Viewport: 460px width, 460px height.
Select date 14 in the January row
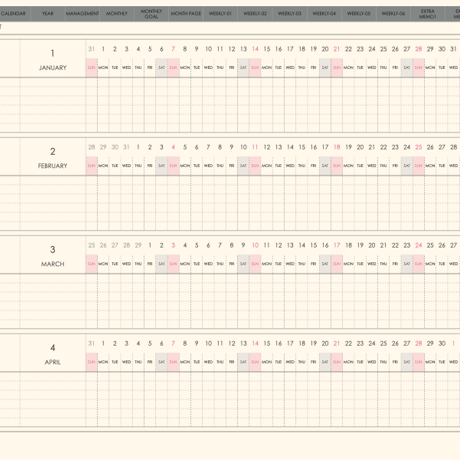[x=255, y=49]
